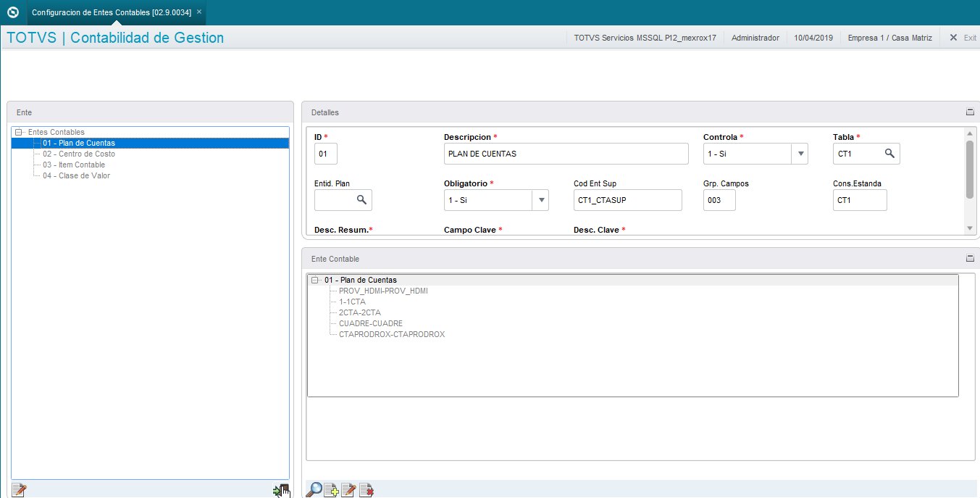This screenshot has width=980, height=498.
Task: Select 04 - Clase de Valor tree item
Action: (x=76, y=175)
